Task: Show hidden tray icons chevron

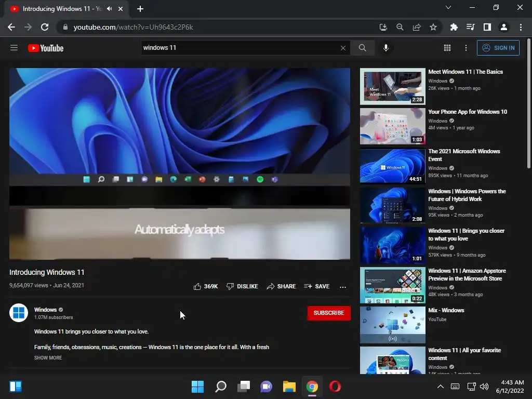Action: (440, 387)
